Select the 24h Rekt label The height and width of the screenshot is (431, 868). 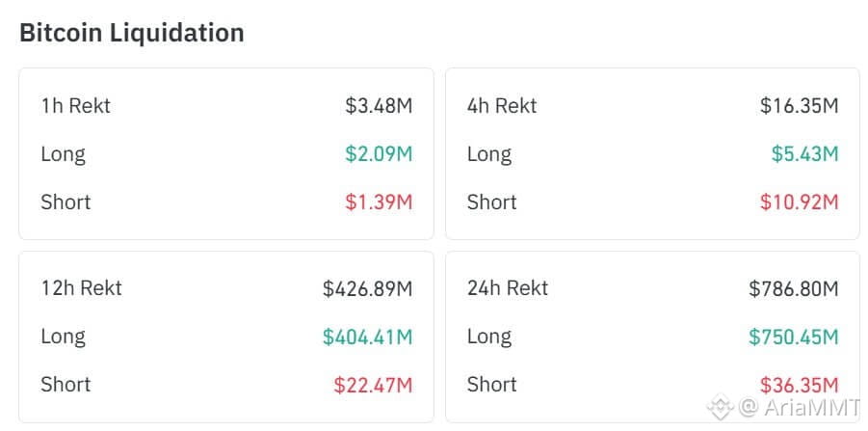click(508, 287)
